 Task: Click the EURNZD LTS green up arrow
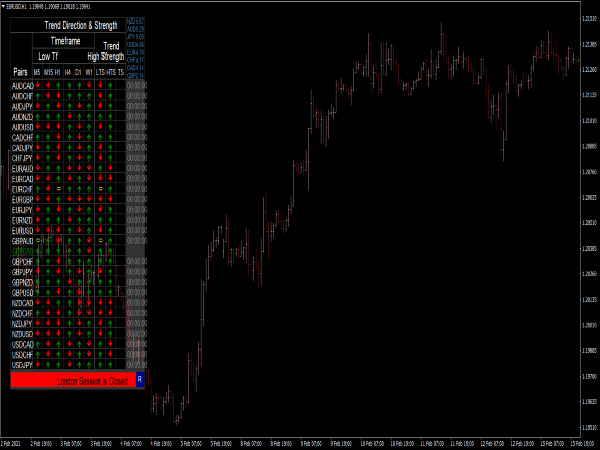(100, 220)
